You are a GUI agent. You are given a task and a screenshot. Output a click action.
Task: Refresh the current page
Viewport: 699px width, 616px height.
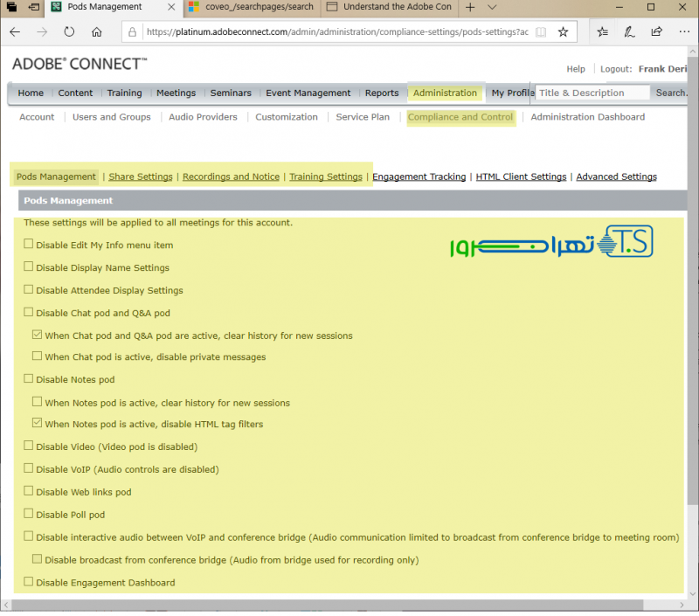point(69,31)
